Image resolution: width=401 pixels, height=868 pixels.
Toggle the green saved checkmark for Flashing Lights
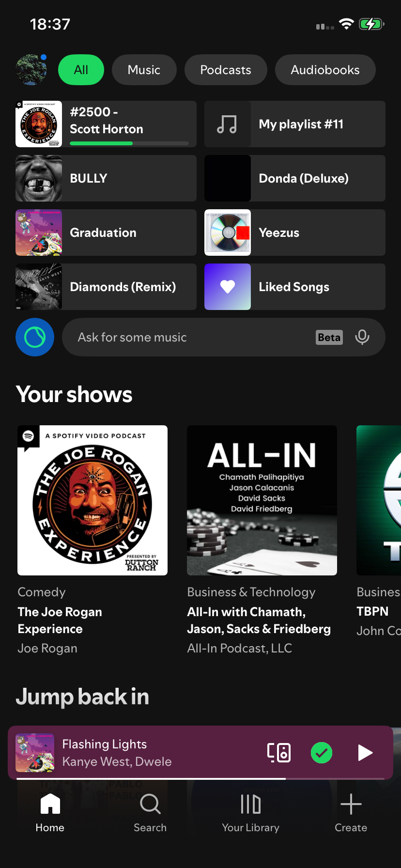(x=322, y=753)
